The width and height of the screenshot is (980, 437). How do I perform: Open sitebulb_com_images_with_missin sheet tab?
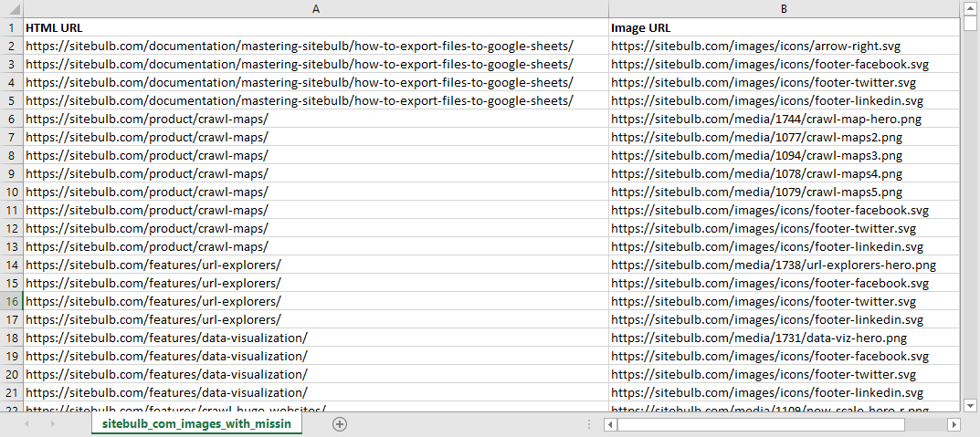point(196,424)
